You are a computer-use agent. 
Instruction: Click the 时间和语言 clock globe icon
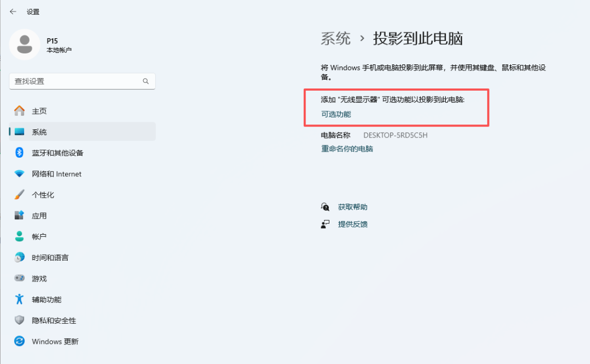pyautogui.click(x=19, y=257)
